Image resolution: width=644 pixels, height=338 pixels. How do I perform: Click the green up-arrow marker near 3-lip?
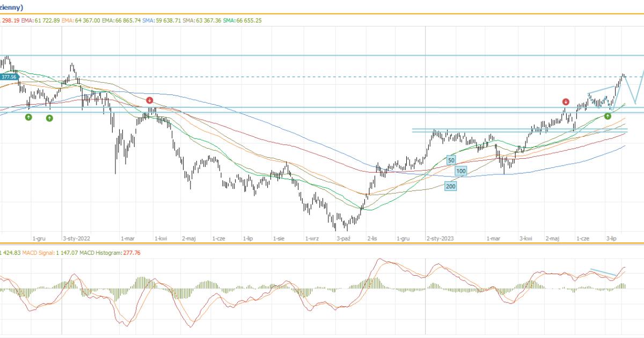(x=608, y=116)
